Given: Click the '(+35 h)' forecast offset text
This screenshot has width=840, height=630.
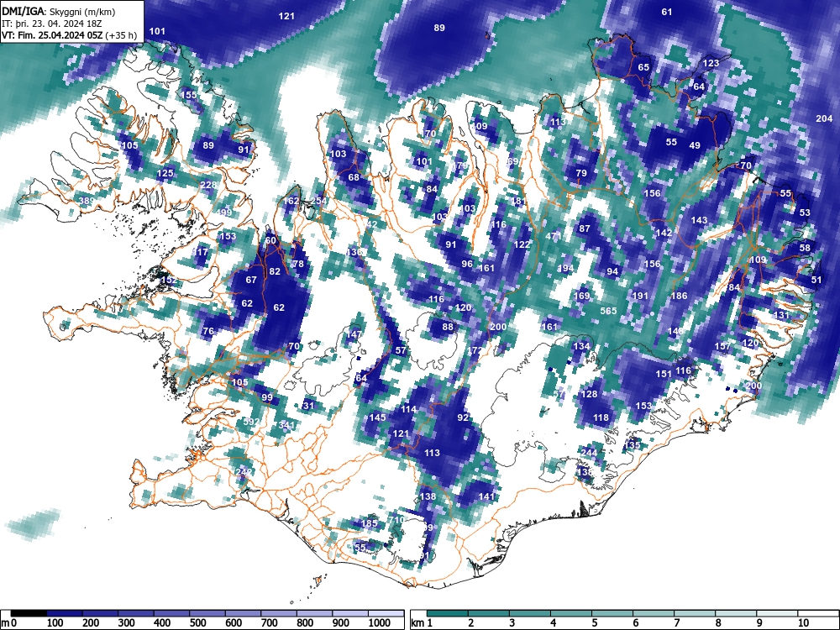Looking at the screenshot, I should pyautogui.click(x=122, y=35).
